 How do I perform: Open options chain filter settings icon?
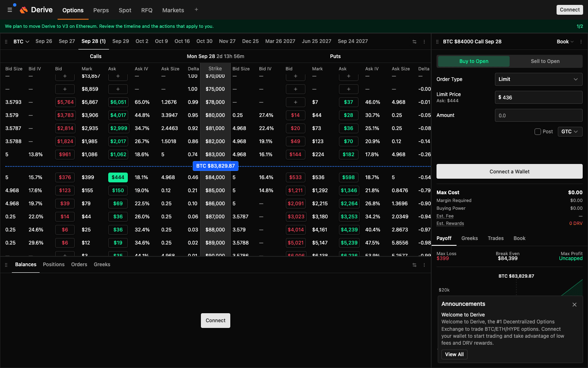pos(414,42)
